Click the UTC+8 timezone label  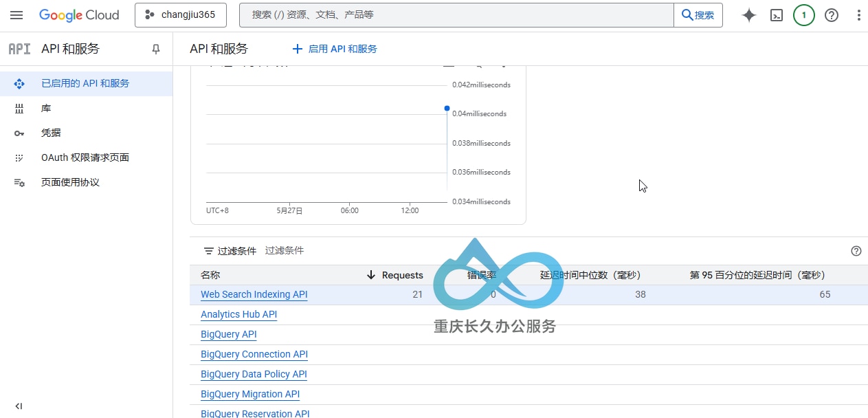[x=217, y=210]
